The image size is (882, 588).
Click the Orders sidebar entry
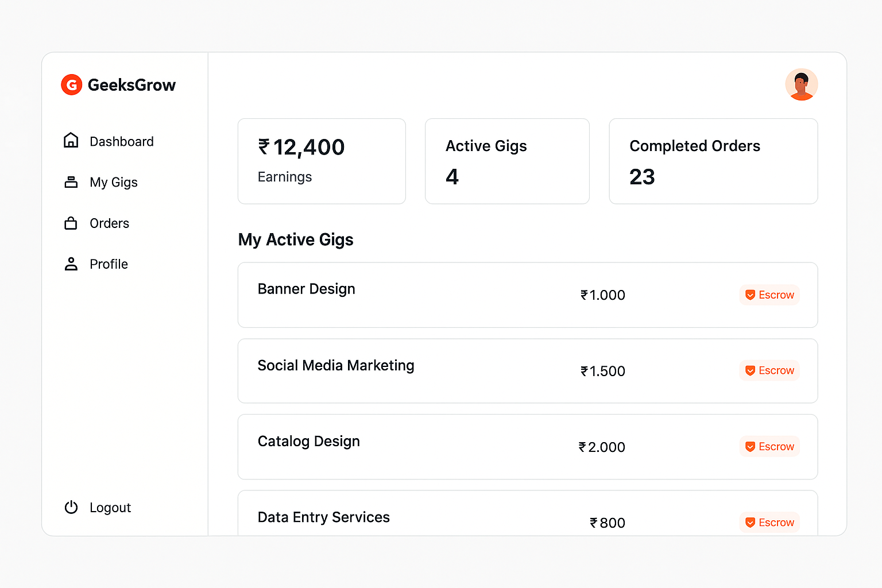(x=109, y=223)
